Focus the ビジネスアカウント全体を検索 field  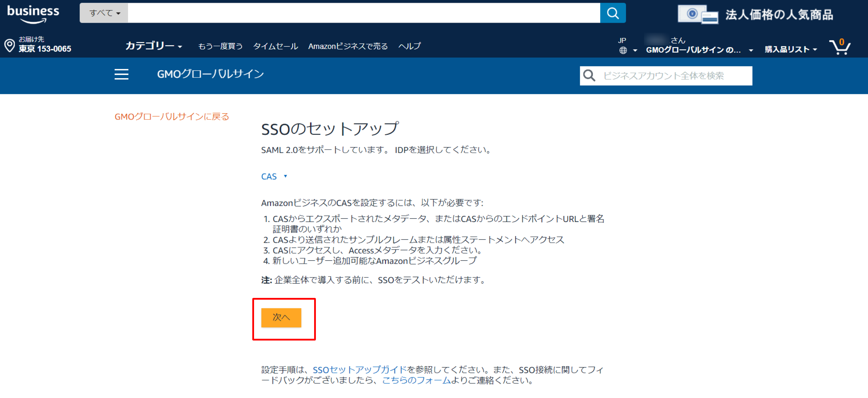click(666, 76)
